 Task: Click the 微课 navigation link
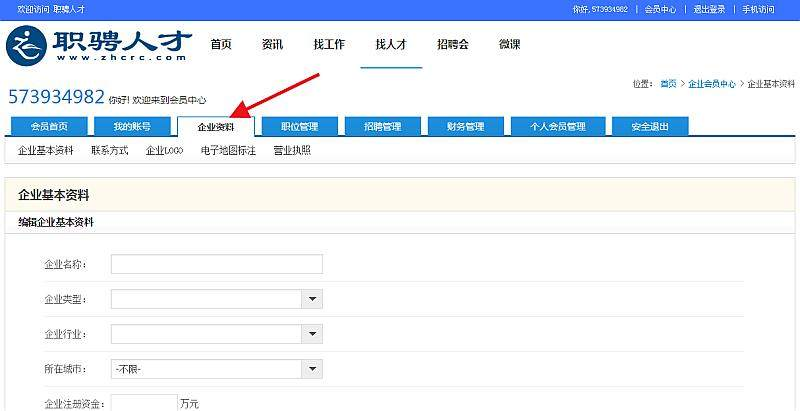click(509, 45)
